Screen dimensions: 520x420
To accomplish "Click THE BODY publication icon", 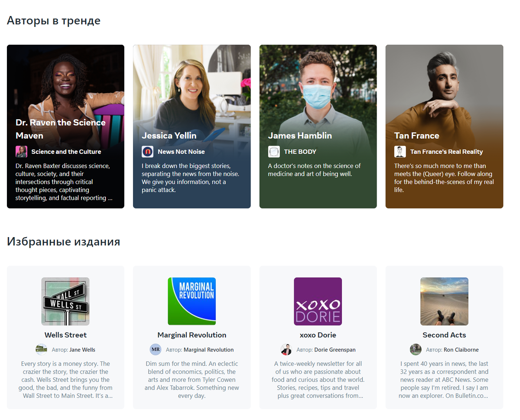I will click(274, 152).
